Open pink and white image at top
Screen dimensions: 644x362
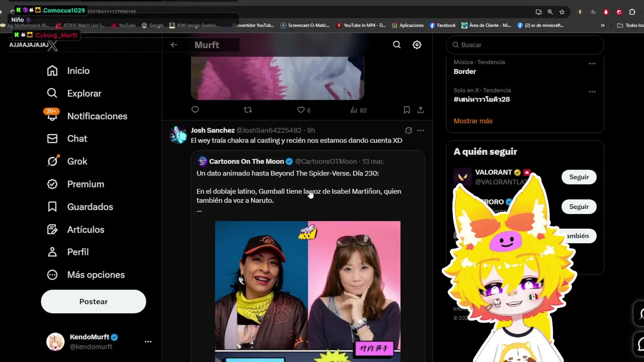(277, 78)
